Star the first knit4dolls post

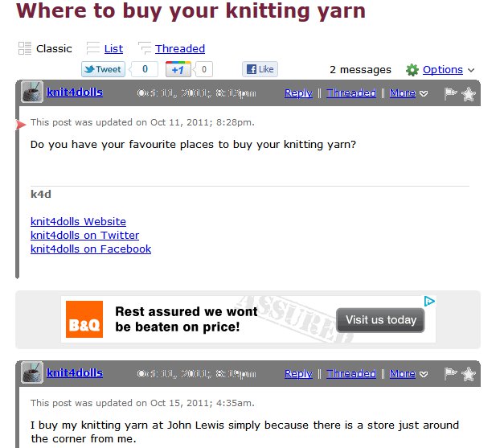click(469, 93)
